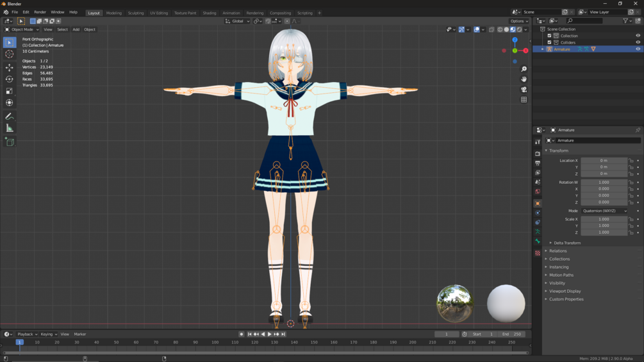Viewport: 644px width, 362px height.
Task: Open the Global transform orientation dropdown
Action: [237, 21]
